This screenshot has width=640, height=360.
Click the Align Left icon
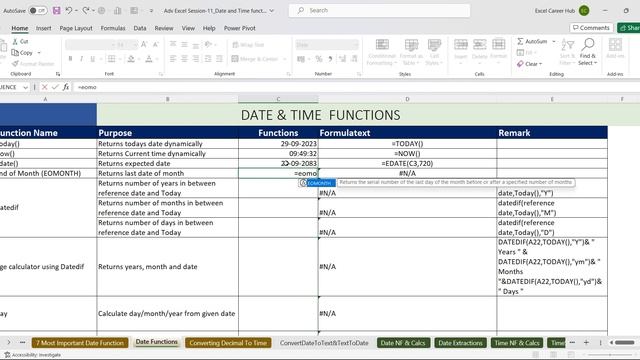coord(173,59)
